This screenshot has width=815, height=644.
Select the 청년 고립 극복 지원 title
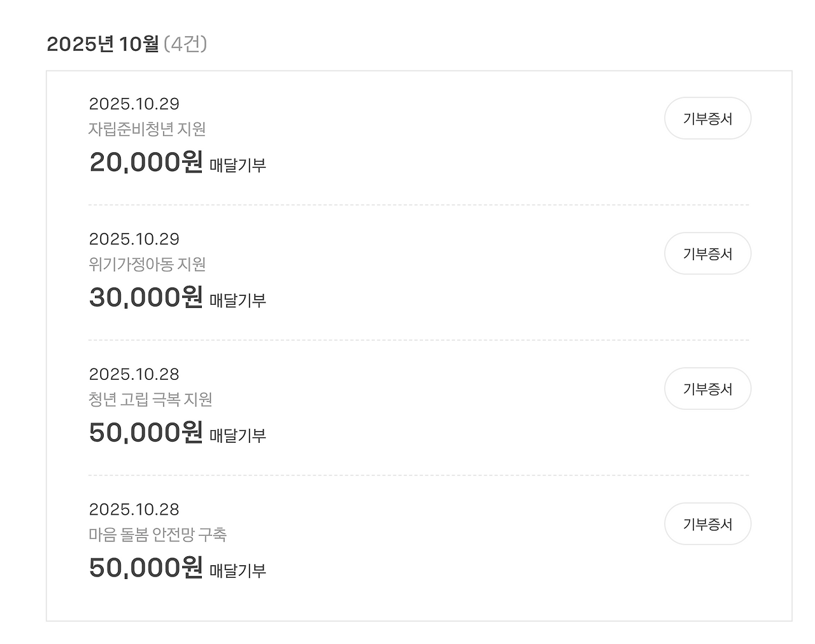150,400
